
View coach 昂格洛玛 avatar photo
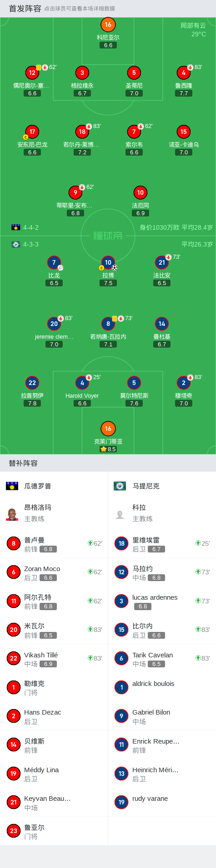pos(12,514)
